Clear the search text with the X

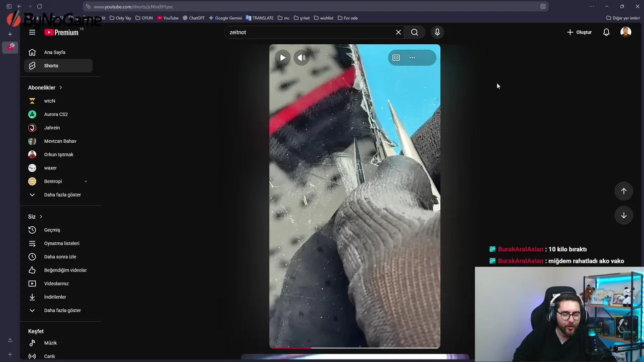click(398, 32)
